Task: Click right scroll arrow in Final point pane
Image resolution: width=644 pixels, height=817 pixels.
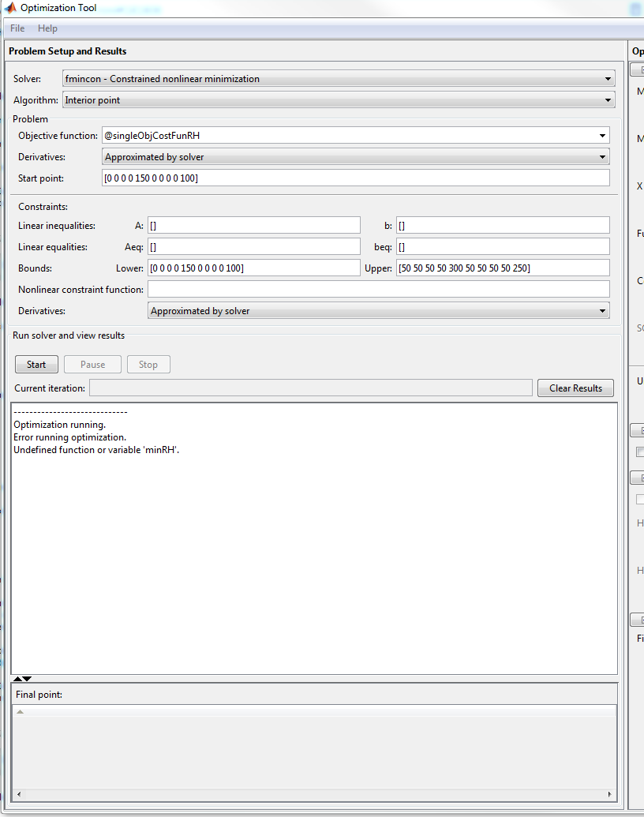Action: point(610,794)
